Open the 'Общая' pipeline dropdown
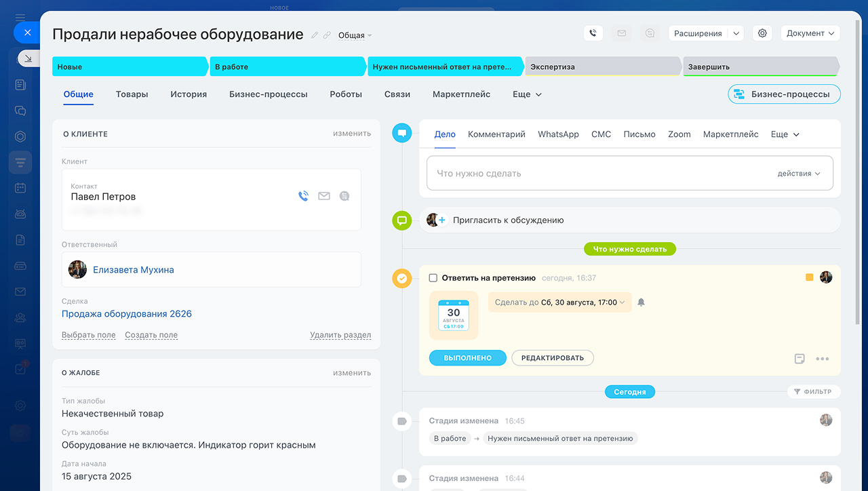Image resolution: width=868 pixels, height=491 pixels. click(355, 35)
